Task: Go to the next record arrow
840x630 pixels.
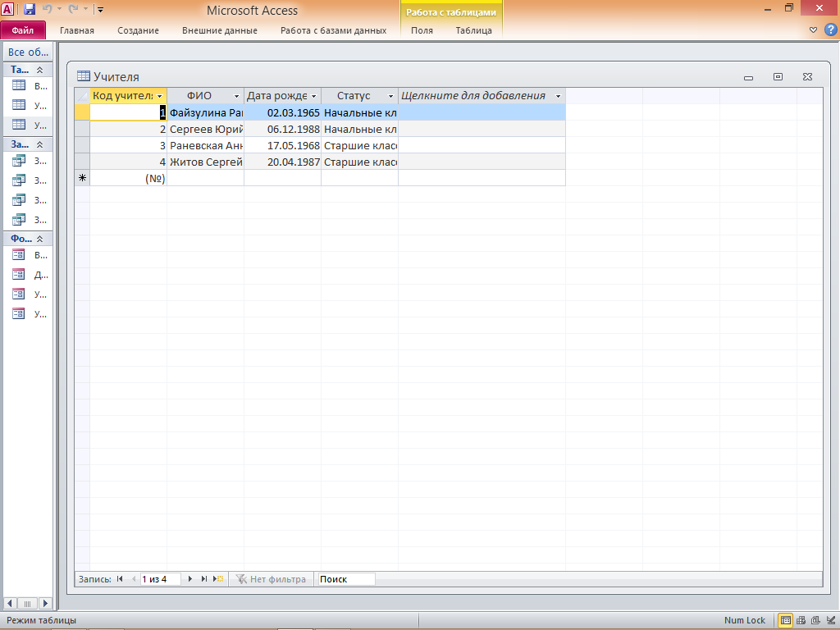Action: point(189,579)
